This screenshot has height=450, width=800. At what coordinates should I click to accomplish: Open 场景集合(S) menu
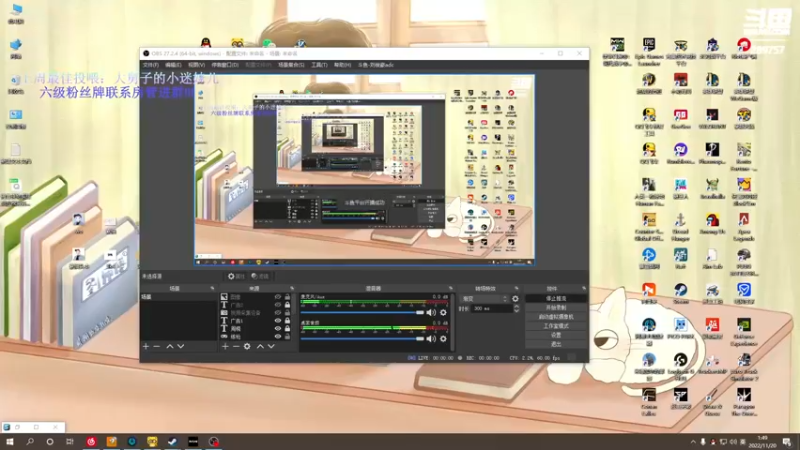coord(291,65)
